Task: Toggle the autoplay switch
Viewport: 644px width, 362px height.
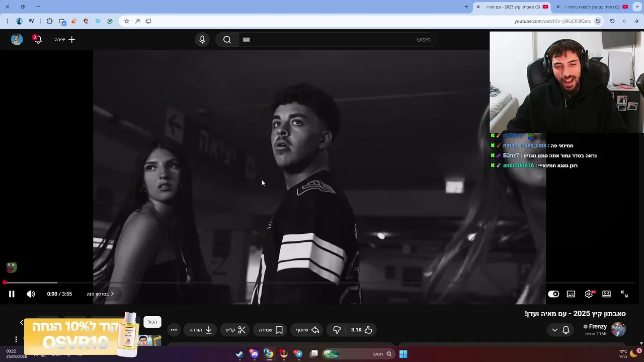Action: pos(553,294)
